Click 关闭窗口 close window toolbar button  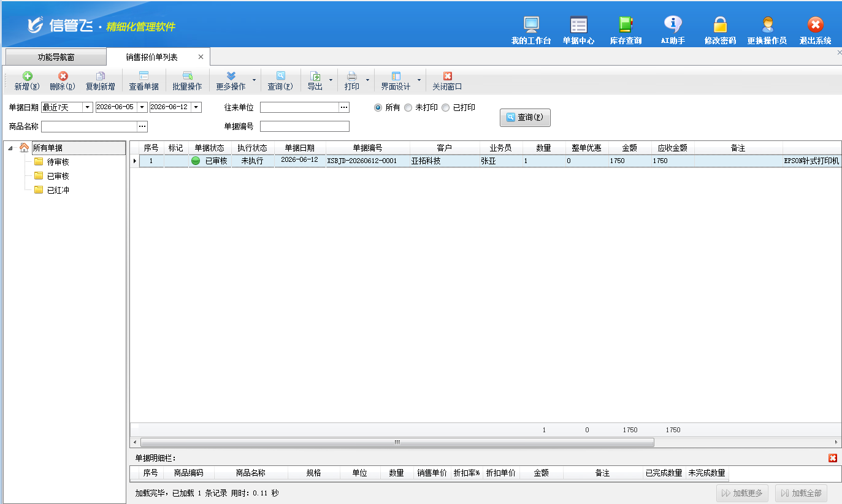[x=447, y=81]
